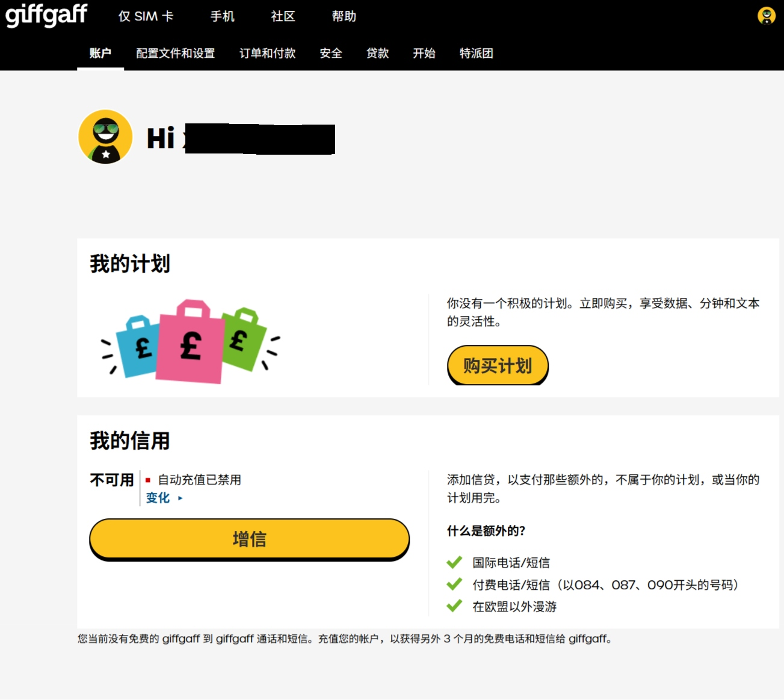Switch to 贷款 tab
Screen dimensions: 784x700
point(377,53)
